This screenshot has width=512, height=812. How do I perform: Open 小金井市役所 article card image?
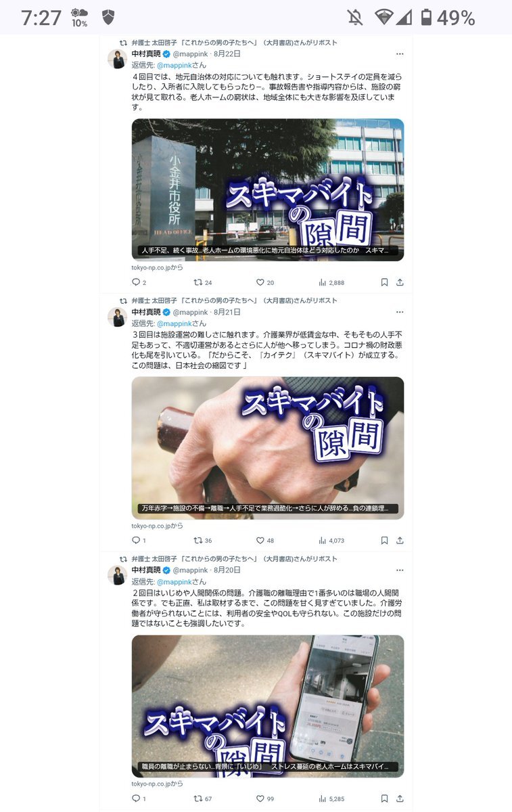pos(268,190)
